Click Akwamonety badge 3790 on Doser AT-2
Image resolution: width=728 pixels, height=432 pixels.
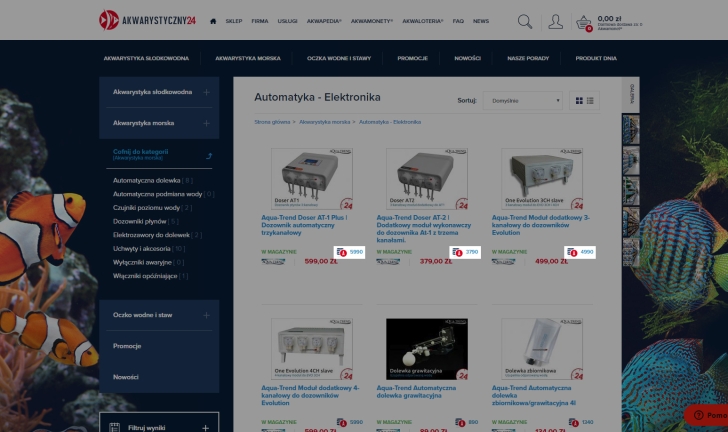click(x=465, y=252)
